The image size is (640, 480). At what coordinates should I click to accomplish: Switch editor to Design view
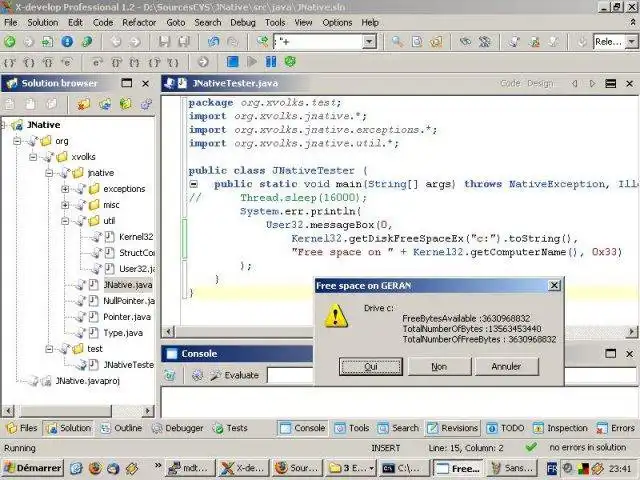pyautogui.click(x=540, y=84)
